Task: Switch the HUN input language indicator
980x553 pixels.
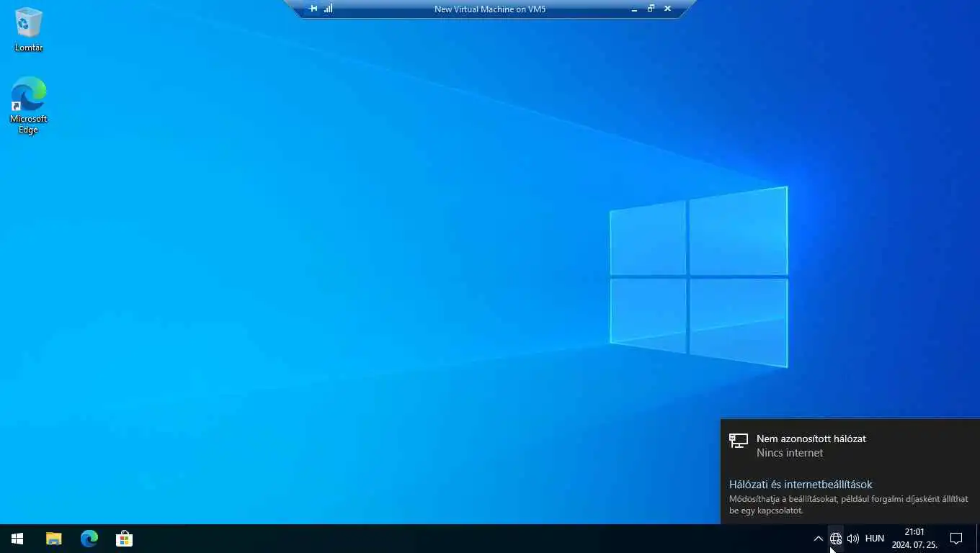Action: (875, 539)
